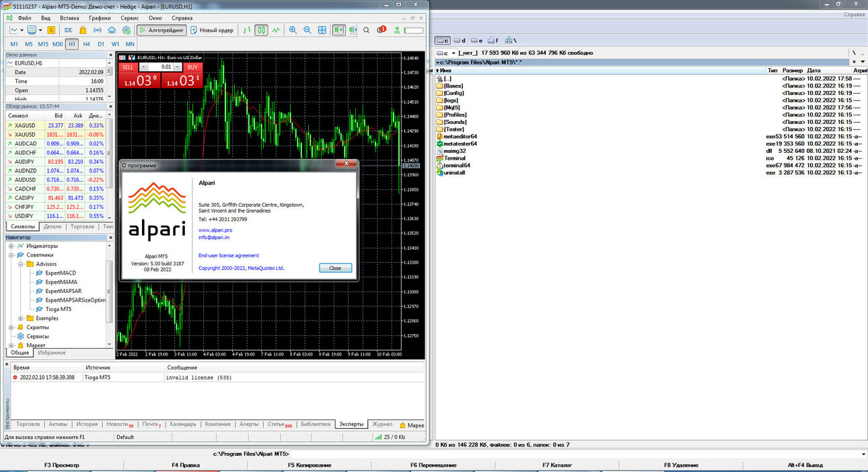Screen dimensions: 868x472
Task: Close the About dialog with Close button
Action: [335, 268]
